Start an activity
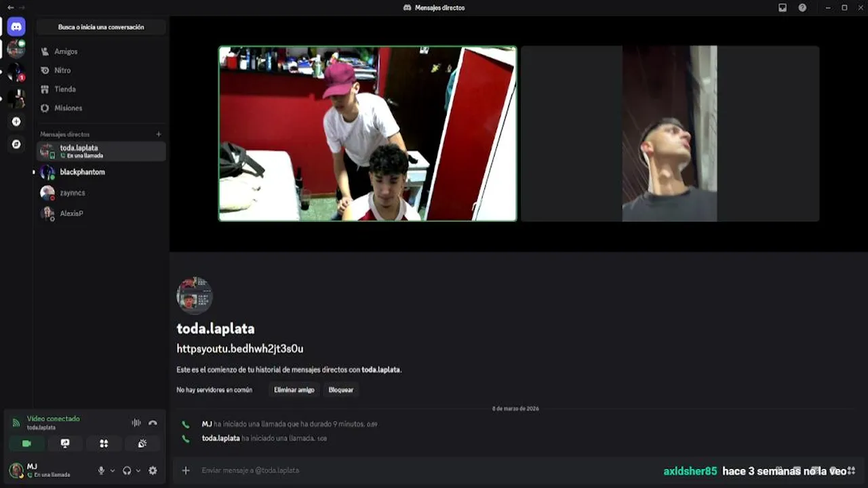868x488 pixels. [x=104, y=443]
